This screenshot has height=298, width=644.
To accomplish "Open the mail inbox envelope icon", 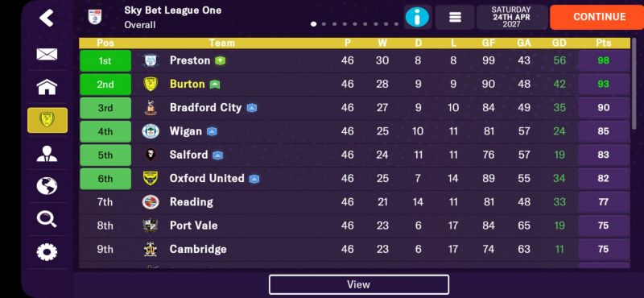I will (x=47, y=54).
